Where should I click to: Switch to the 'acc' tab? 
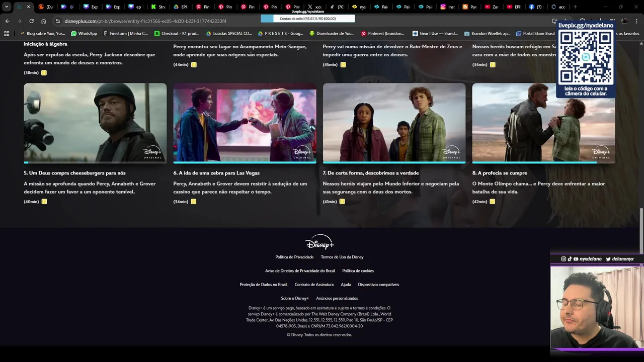click(x=558, y=7)
